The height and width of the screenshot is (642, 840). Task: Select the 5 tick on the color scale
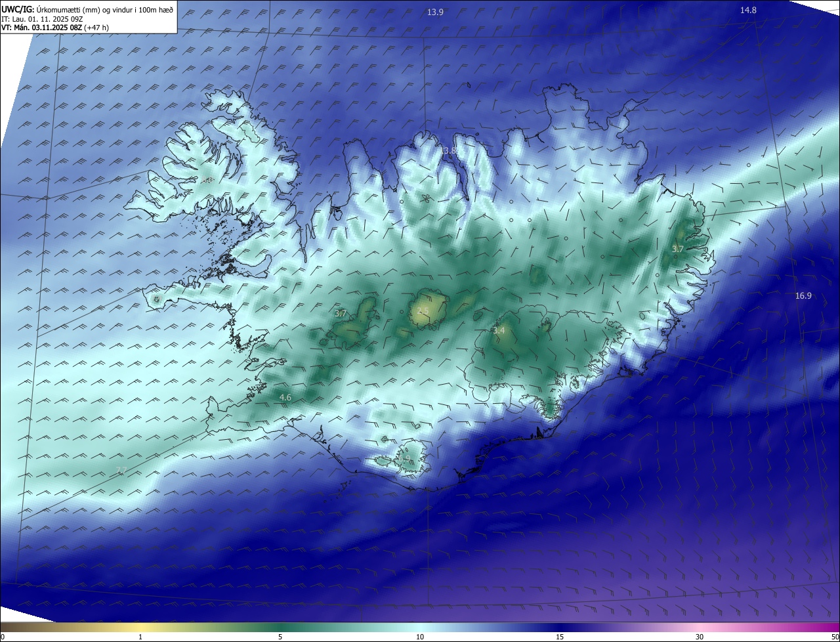[x=280, y=637]
